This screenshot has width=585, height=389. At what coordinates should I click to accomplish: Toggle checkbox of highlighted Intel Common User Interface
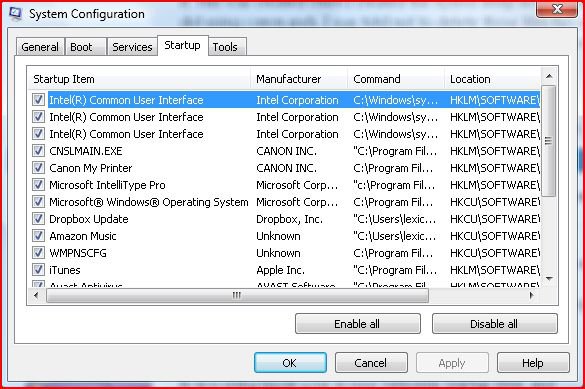pos(38,100)
